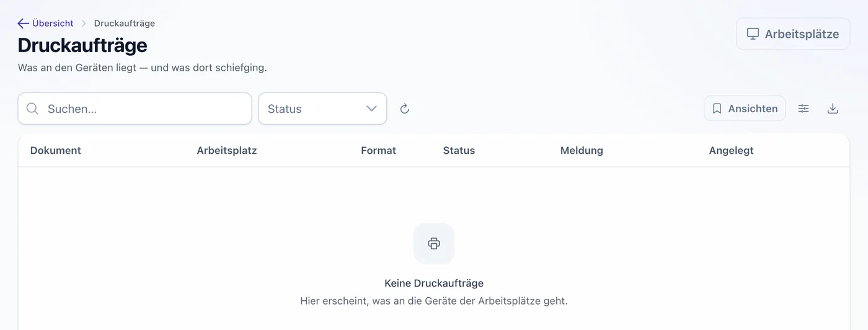
Task: Click the magnifier icon in the search box
Action: 32,109
